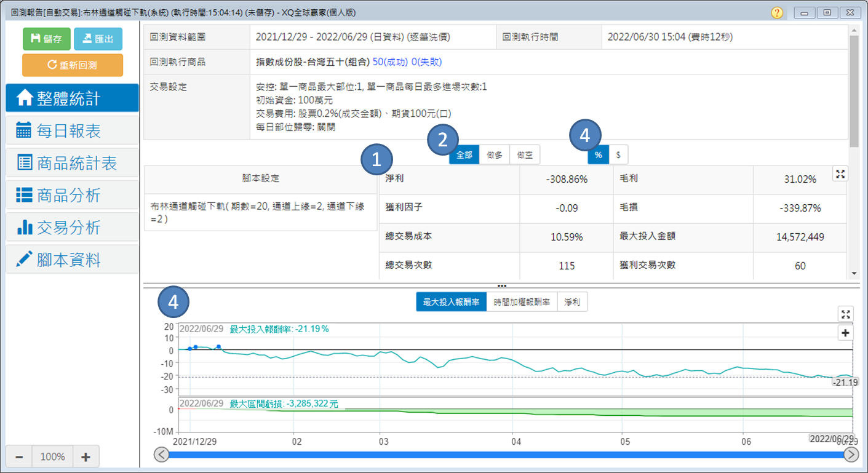Zoom out with the minus button

tap(19, 457)
